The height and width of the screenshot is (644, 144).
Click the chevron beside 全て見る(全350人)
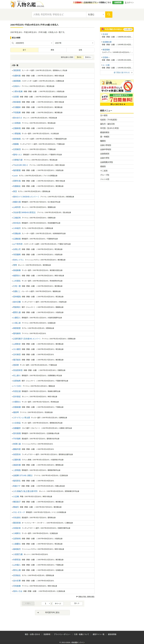pyautogui.click(x=132, y=73)
